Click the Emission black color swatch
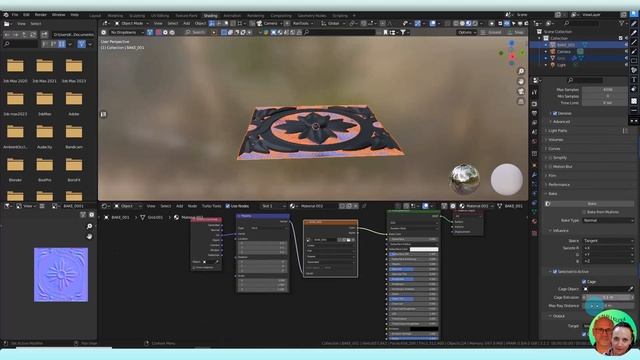 (x=424, y=329)
